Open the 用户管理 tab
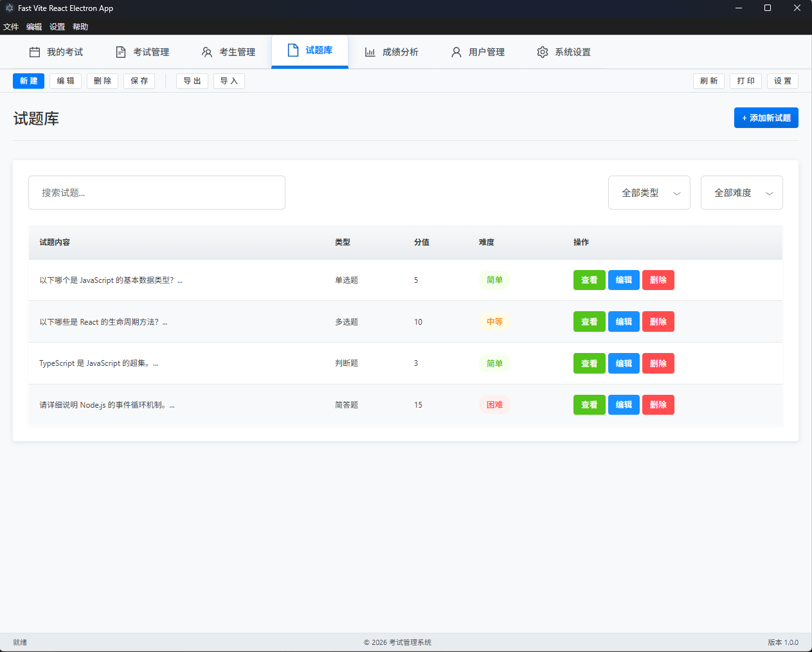This screenshot has height=652, width=812. click(x=478, y=52)
